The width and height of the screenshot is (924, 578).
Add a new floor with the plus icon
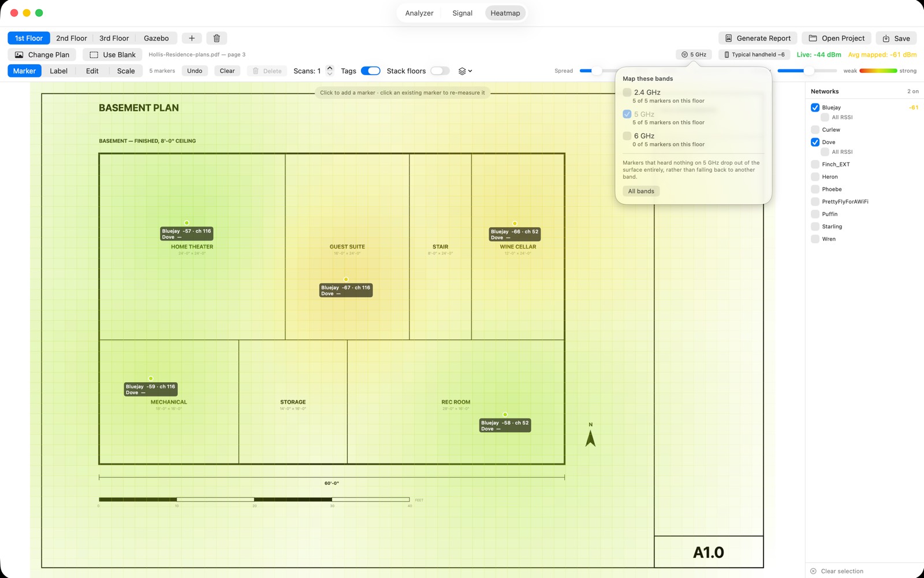pos(192,38)
